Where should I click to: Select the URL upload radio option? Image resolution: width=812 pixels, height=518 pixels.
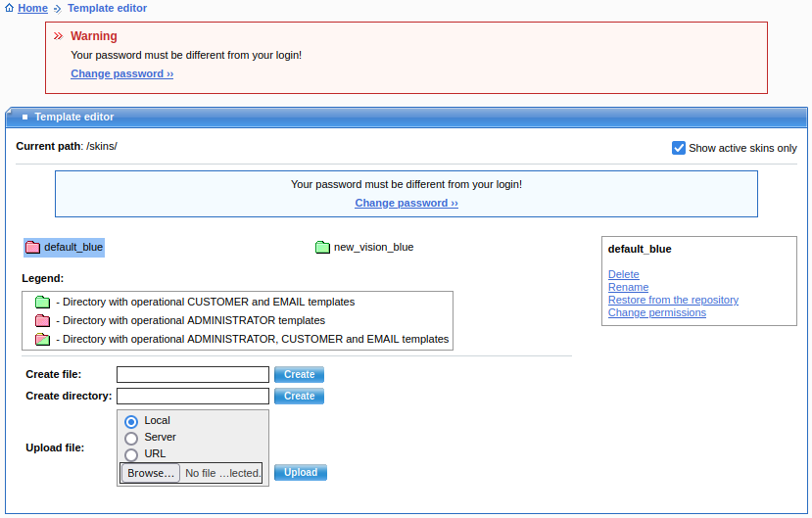point(131,454)
